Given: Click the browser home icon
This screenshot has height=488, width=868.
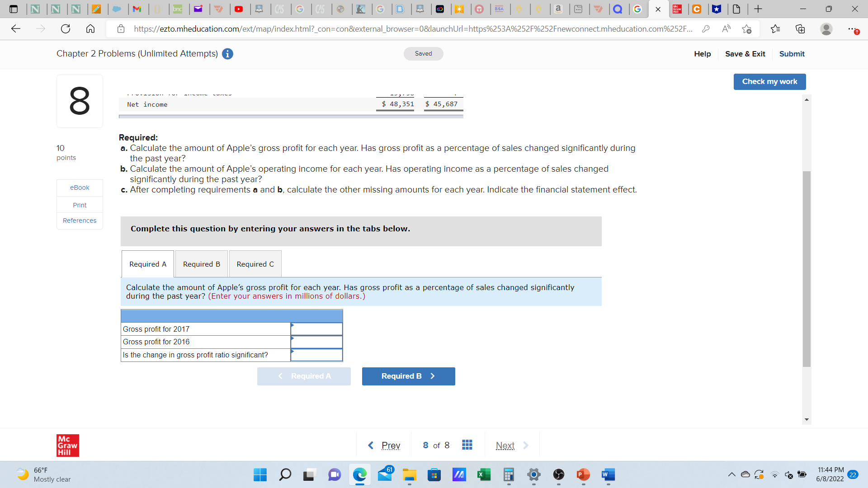Looking at the screenshot, I should point(90,29).
